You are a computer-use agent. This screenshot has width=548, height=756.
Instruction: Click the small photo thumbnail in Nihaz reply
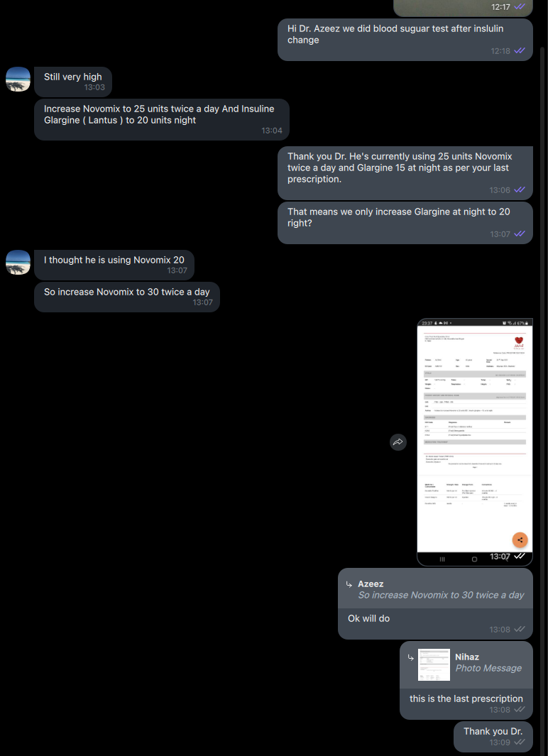point(434,664)
